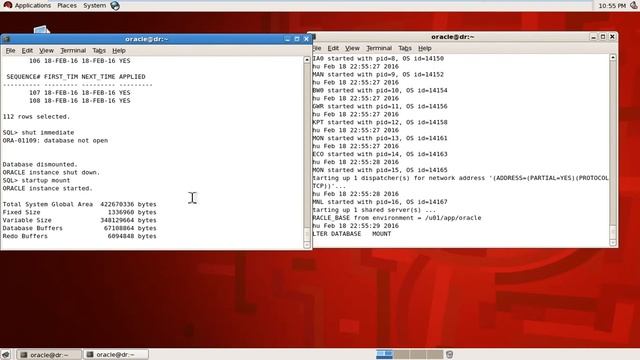640x360 pixels.
Task: Open Tabs menu in left terminal
Action: pos(99,51)
